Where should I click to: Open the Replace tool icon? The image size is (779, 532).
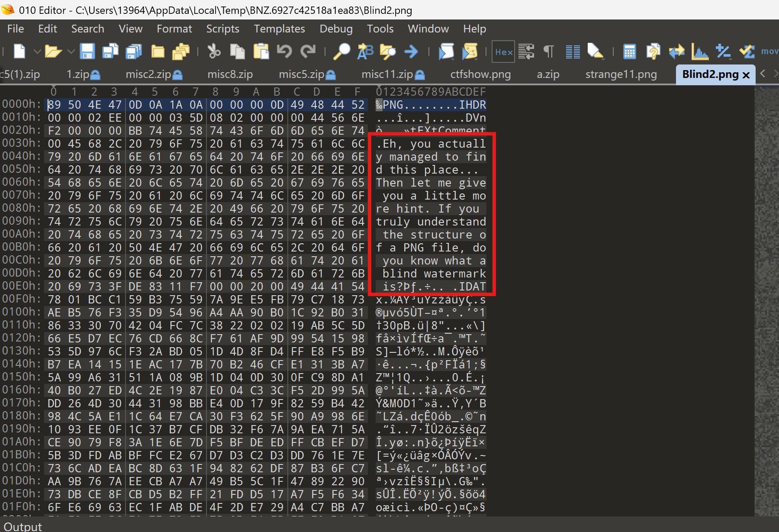pos(365,52)
